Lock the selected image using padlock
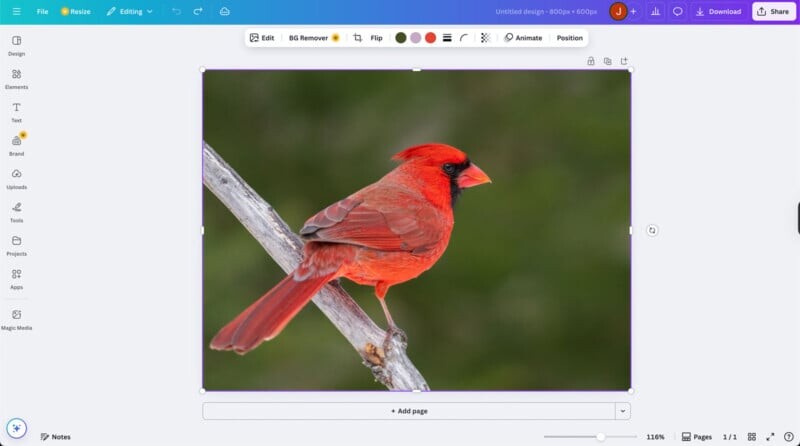The width and height of the screenshot is (800, 446). click(x=591, y=61)
